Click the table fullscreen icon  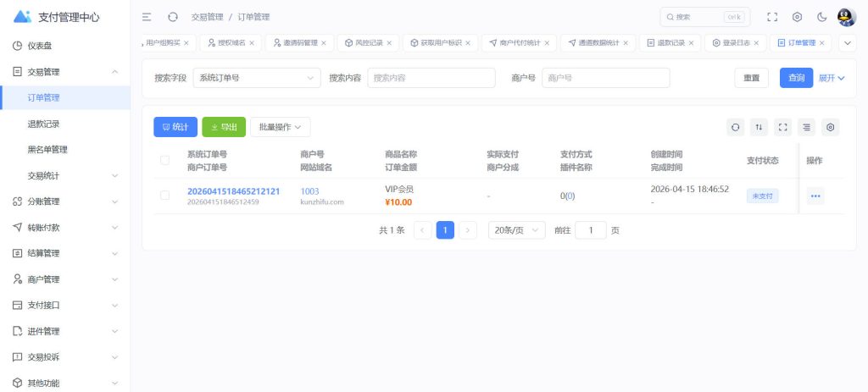(782, 127)
